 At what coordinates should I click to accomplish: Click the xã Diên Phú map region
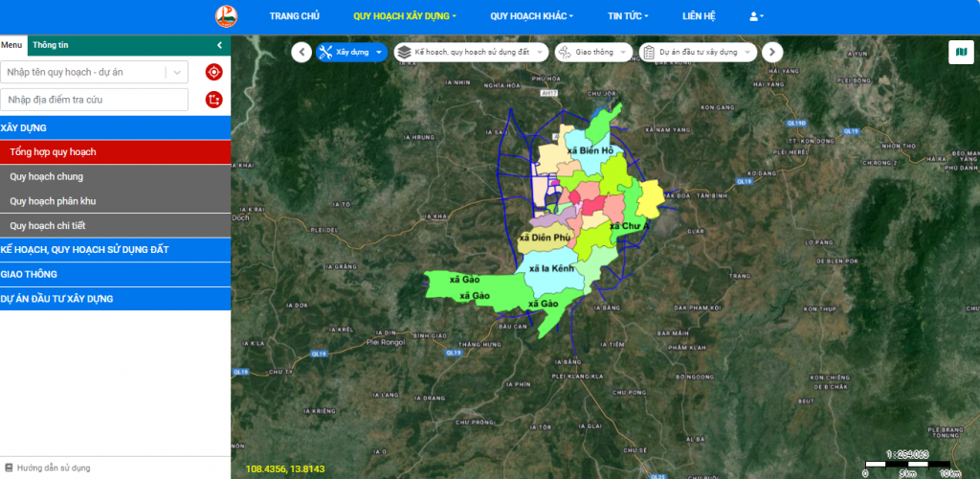[x=545, y=238]
